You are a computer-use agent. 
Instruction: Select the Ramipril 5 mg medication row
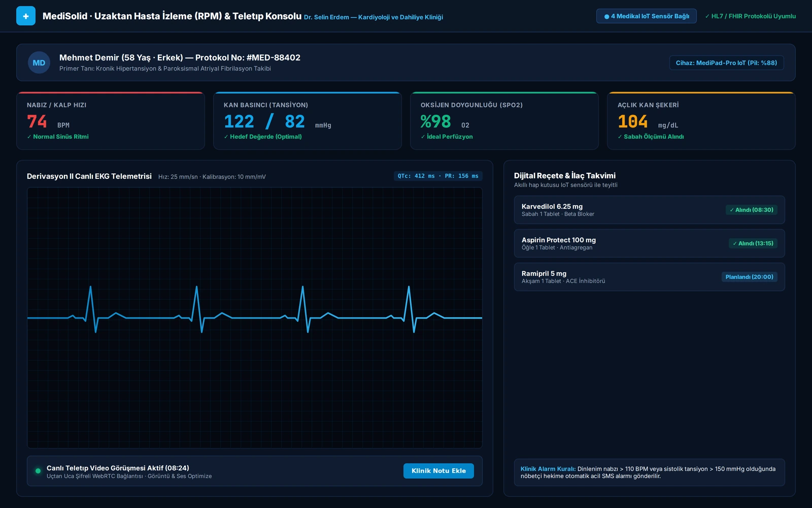650,277
